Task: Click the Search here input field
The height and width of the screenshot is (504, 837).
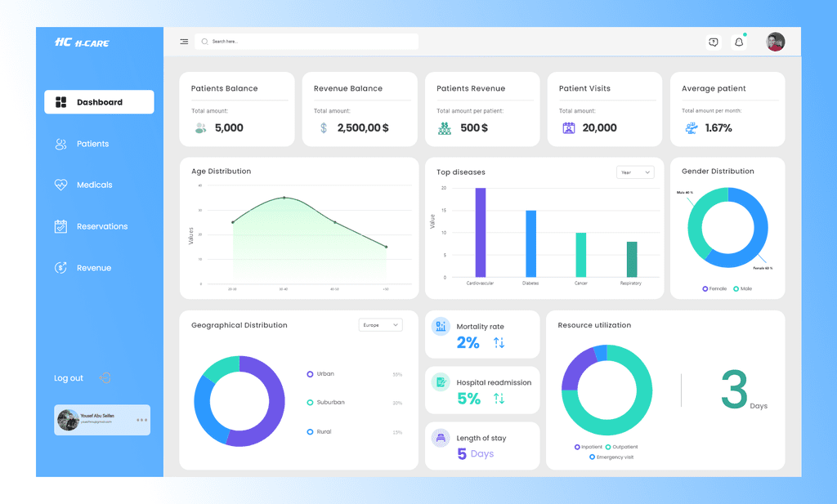Action: [x=307, y=42]
